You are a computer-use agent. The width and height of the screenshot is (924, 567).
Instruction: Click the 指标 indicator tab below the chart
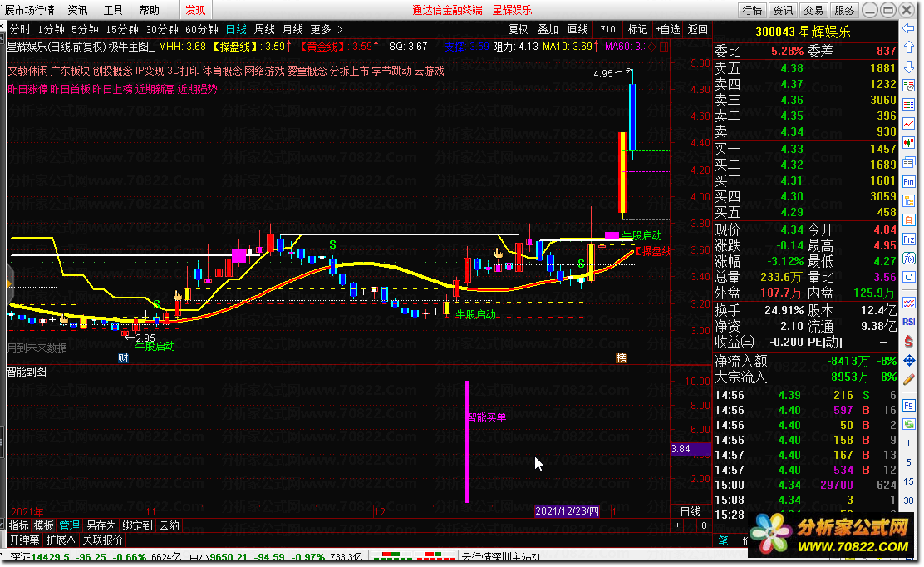[19, 525]
